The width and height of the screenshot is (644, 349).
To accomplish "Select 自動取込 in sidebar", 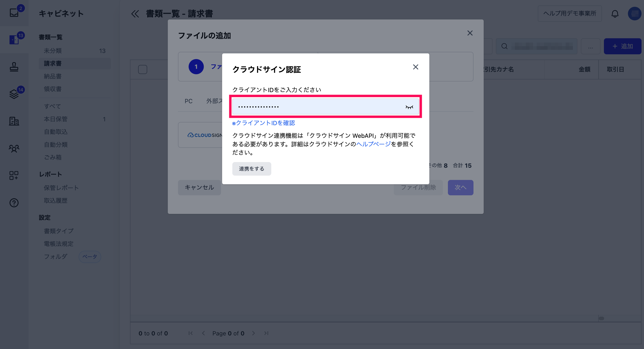I will [74, 132].
